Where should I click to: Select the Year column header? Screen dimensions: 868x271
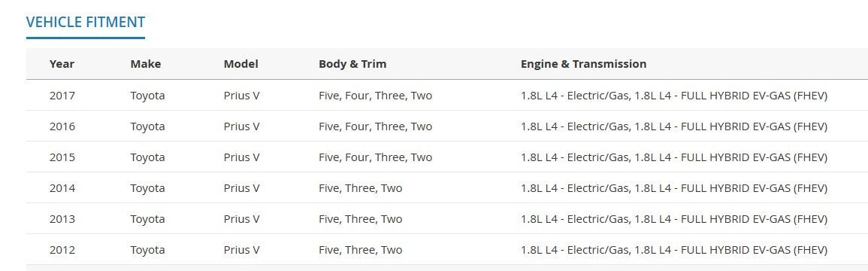pos(62,64)
